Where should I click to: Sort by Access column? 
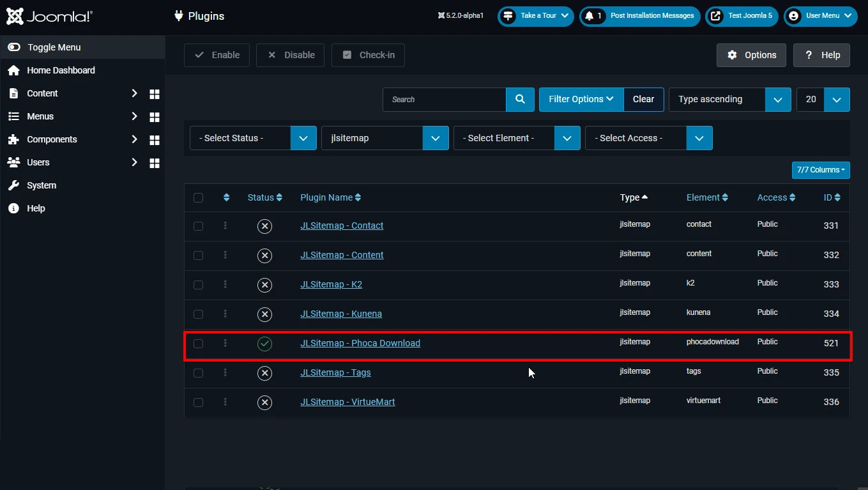[x=777, y=198]
